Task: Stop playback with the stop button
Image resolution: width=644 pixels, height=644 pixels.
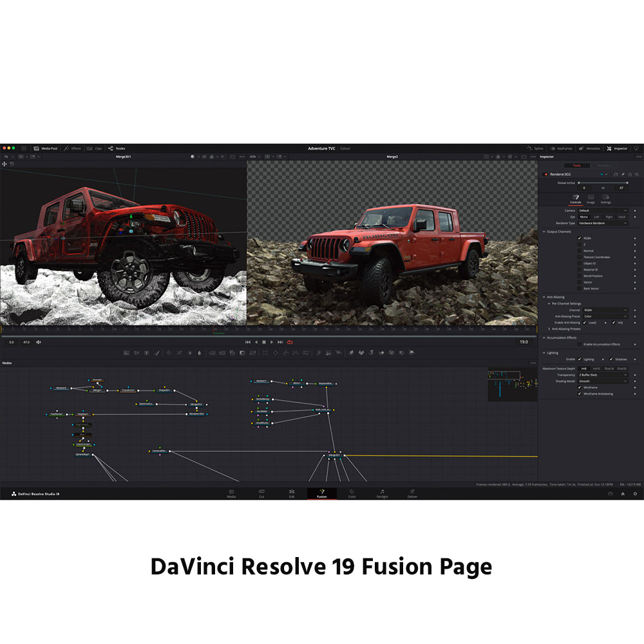Action: (x=264, y=342)
